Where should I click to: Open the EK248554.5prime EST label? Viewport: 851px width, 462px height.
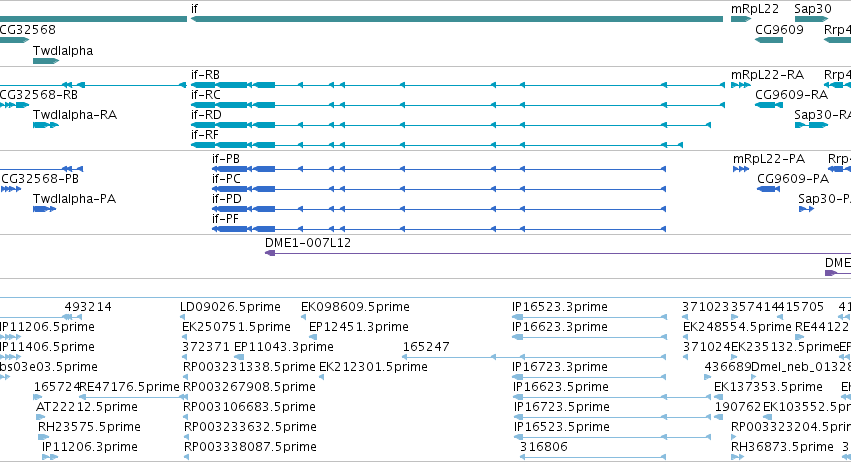pos(737,327)
